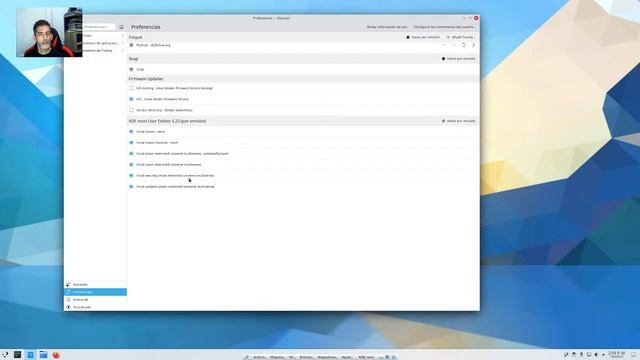Click Configurar los comentarios del usuario
The image size is (640, 360).
point(444,27)
